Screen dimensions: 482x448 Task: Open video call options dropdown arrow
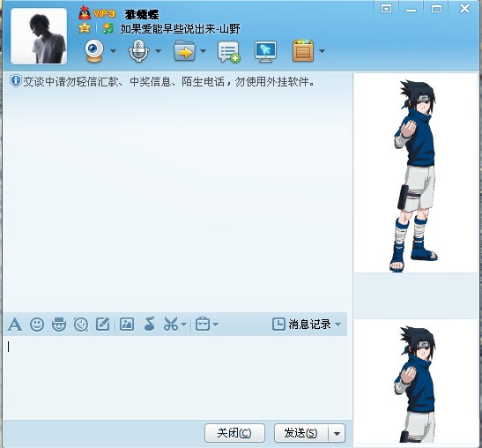113,51
